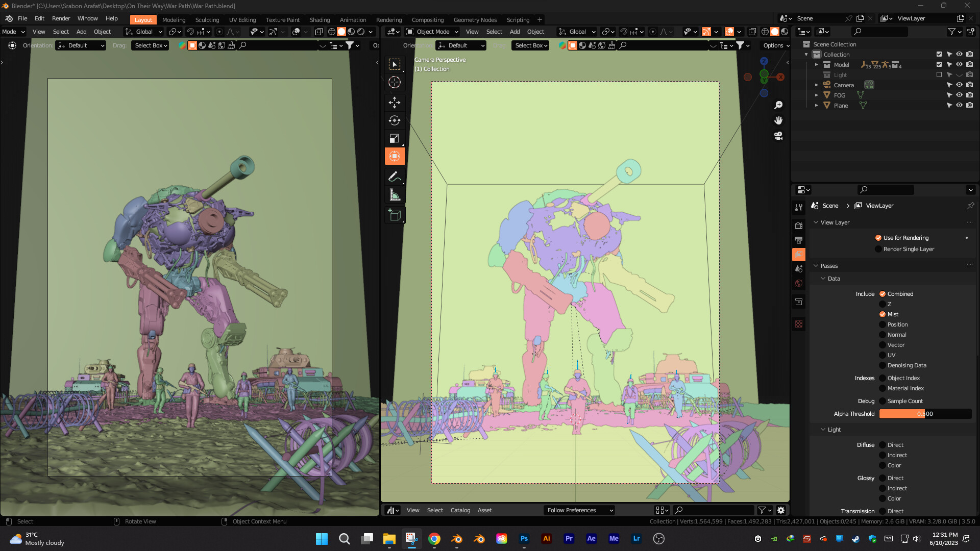This screenshot has width=980, height=551.
Task: Select the 3D Cursor tool
Action: click(395, 82)
